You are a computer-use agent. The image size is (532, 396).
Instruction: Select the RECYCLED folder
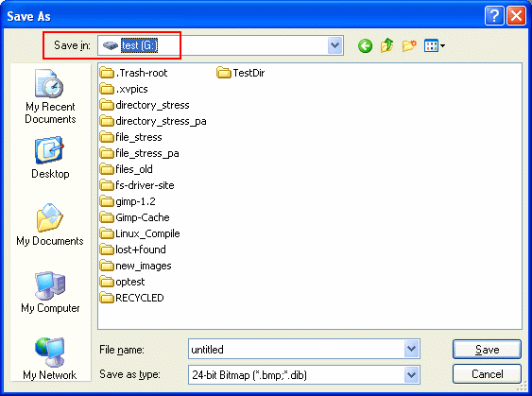click(132, 298)
